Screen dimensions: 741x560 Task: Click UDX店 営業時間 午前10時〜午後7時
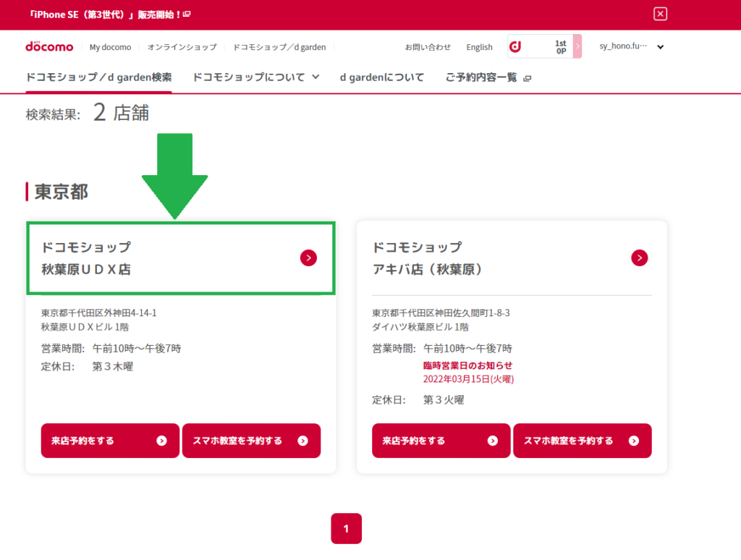point(111,349)
